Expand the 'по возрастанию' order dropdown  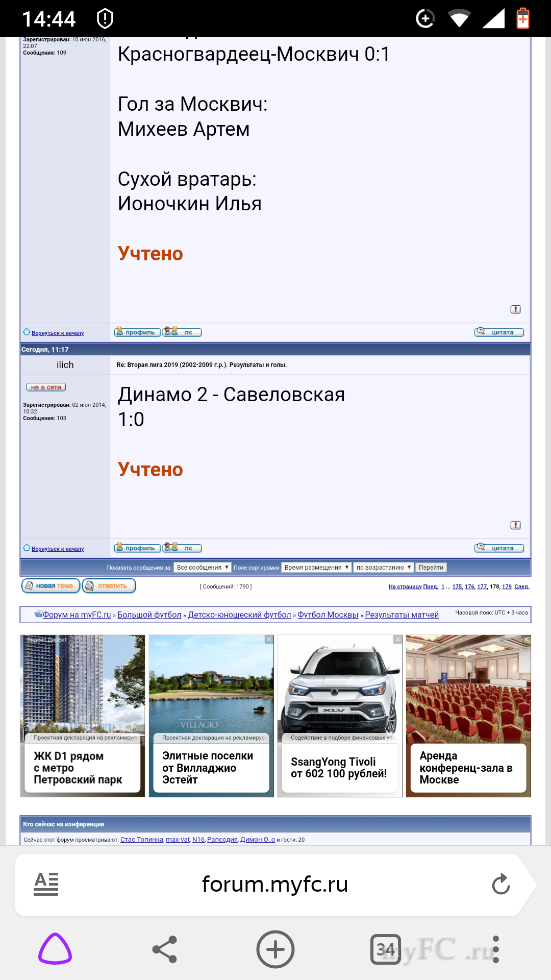[383, 568]
